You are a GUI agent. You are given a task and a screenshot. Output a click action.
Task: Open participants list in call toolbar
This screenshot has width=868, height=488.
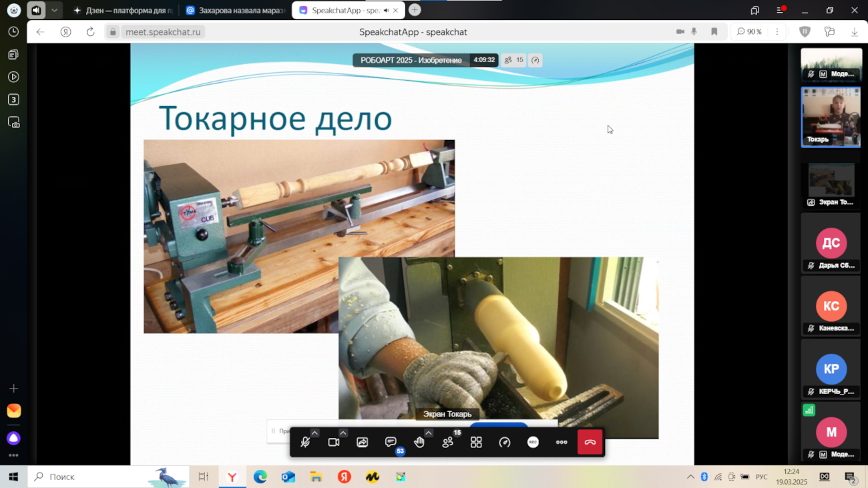pyautogui.click(x=447, y=443)
